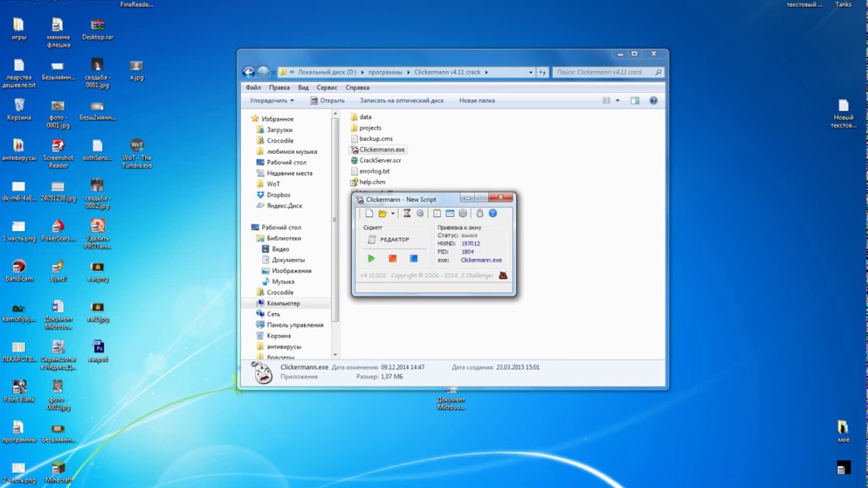
Task: Click the navigation pane vertical scrollbar
Action: click(335, 220)
